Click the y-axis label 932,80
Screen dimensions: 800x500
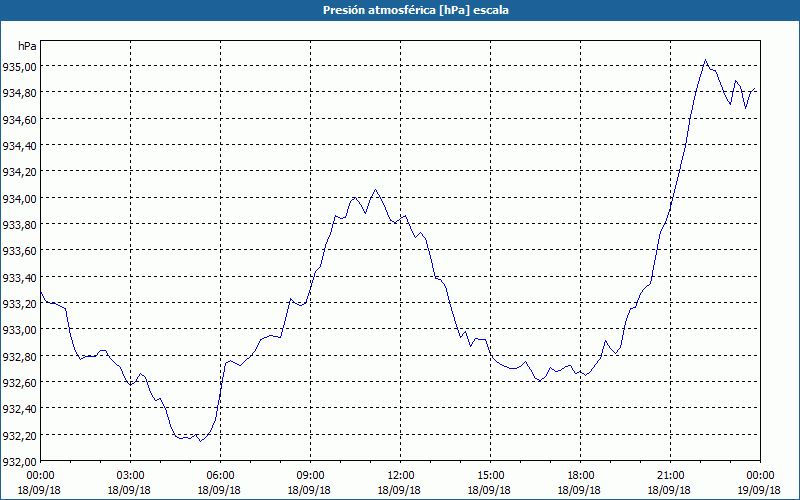tap(19, 356)
